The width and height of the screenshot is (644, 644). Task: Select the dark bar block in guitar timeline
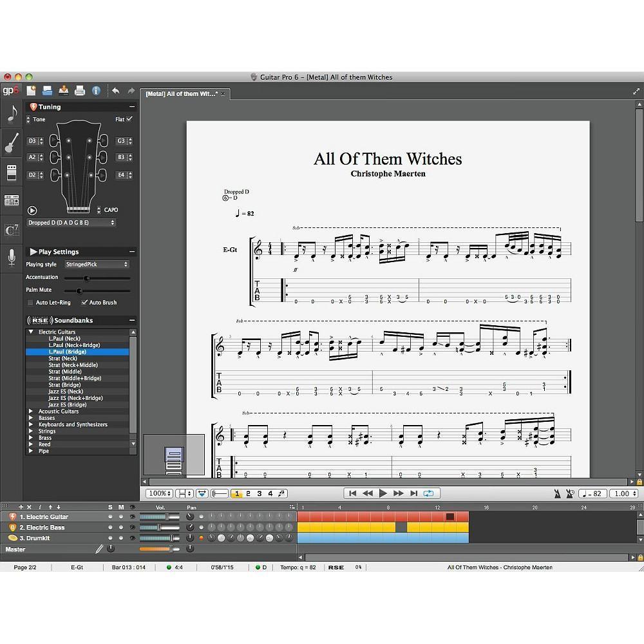coord(450,516)
